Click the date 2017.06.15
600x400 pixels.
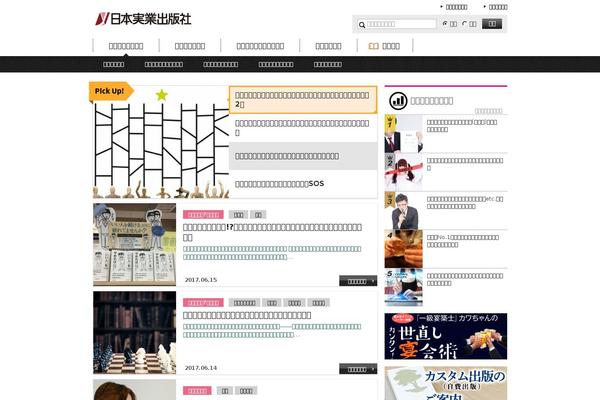(x=201, y=280)
